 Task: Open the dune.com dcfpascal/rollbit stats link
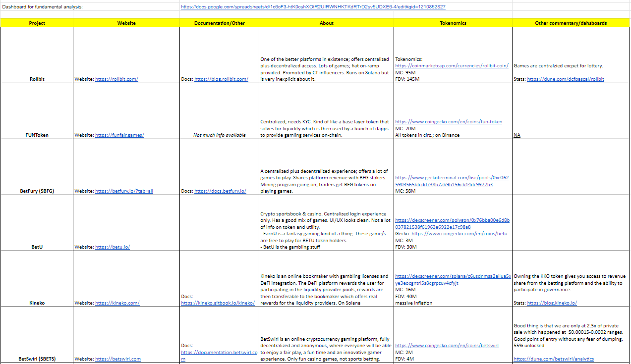tap(566, 79)
